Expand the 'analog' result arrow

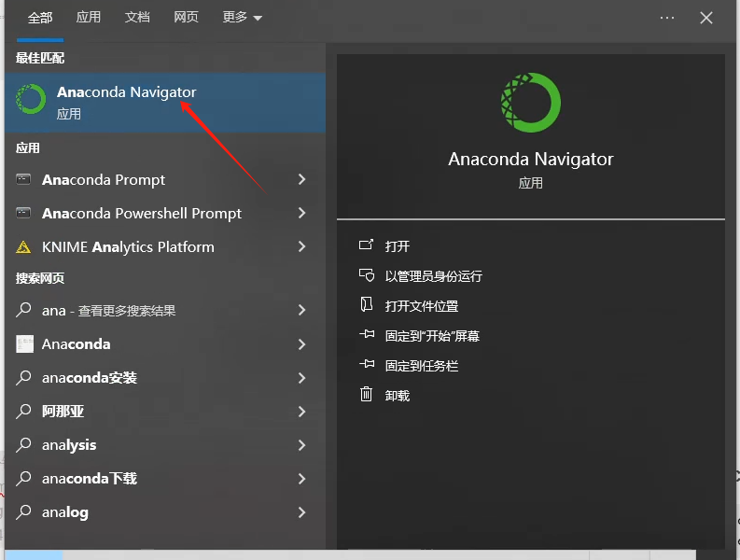click(302, 512)
